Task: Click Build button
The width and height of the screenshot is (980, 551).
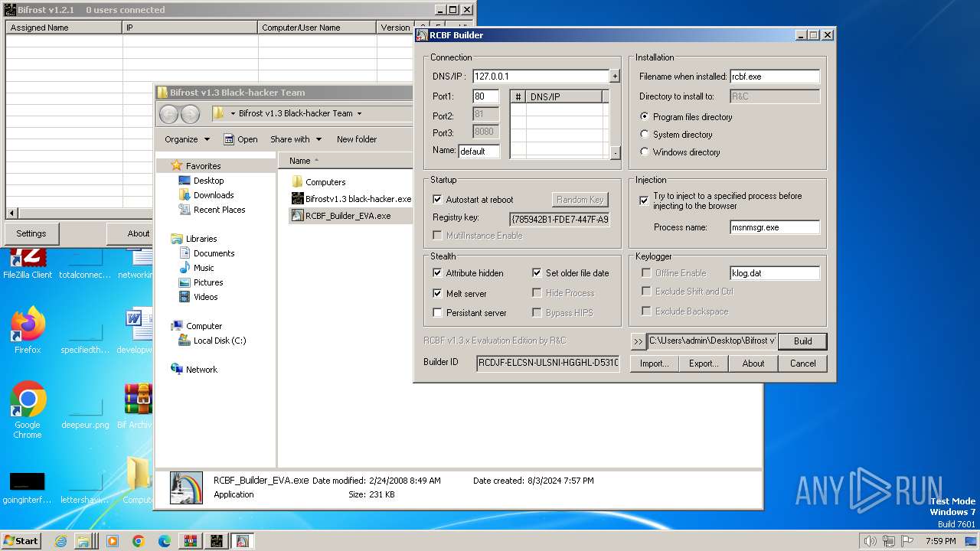Action: tap(802, 341)
